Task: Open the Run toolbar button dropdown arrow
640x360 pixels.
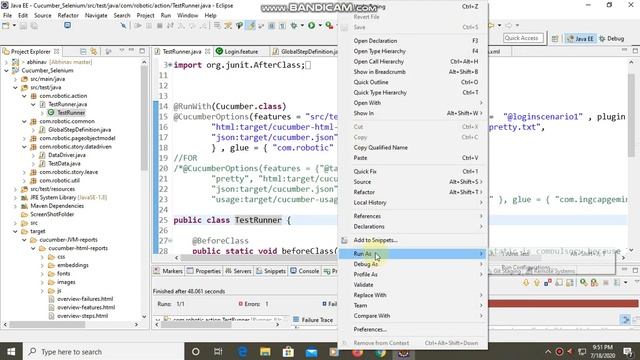Action: click(320, 25)
